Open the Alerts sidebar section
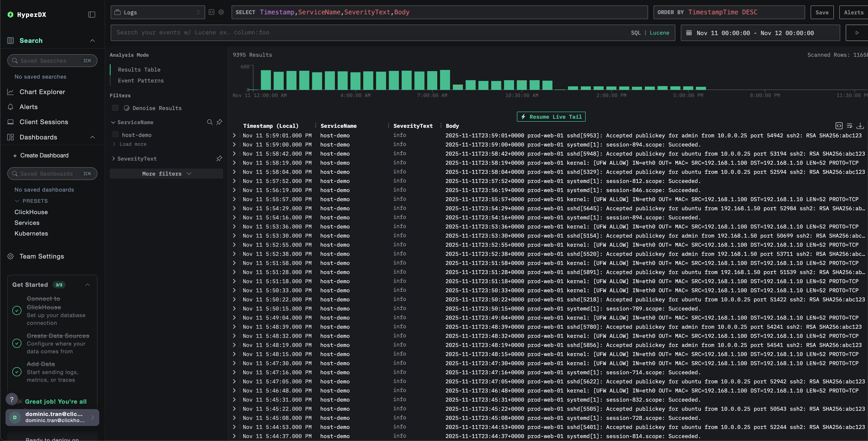This screenshot has height=441, width=868. 28,107
